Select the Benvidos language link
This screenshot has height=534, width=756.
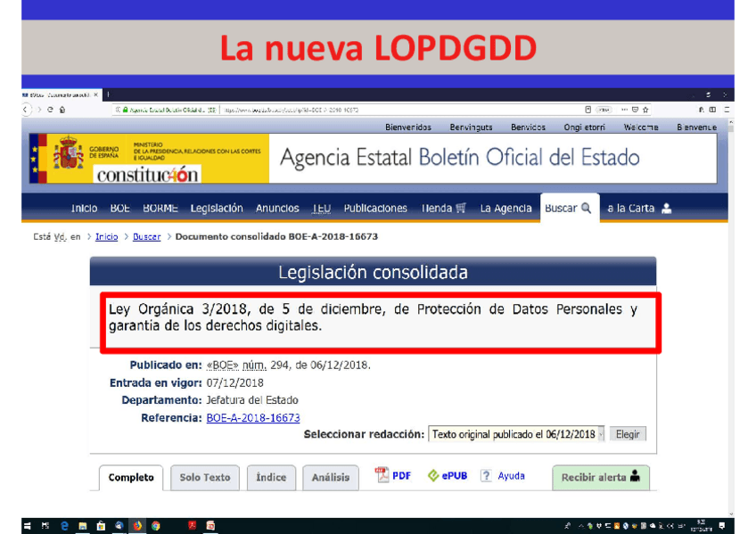pyautogui.click(x=528, y=127)
